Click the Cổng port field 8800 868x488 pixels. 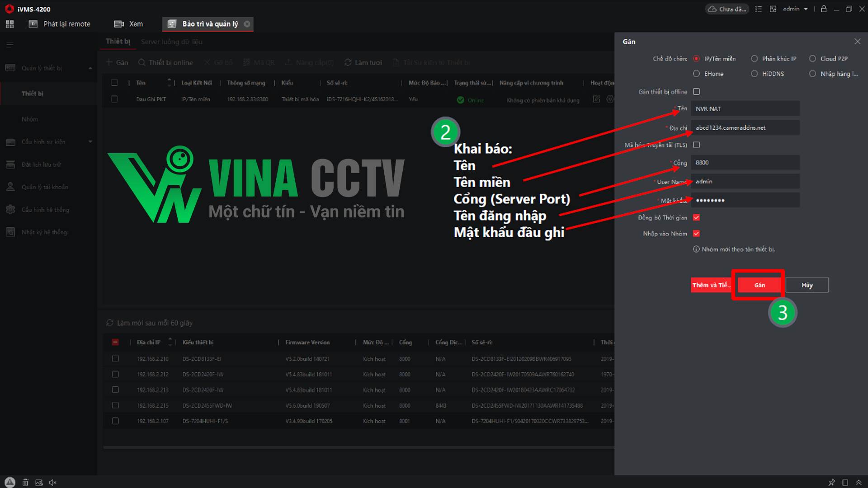(x=745, y=163)
